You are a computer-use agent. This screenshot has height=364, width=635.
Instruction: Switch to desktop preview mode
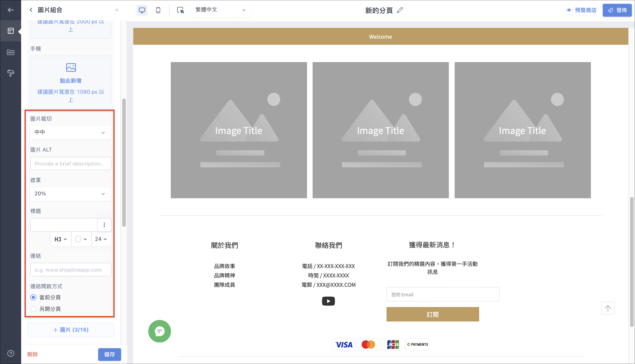[x=142, y=10]
